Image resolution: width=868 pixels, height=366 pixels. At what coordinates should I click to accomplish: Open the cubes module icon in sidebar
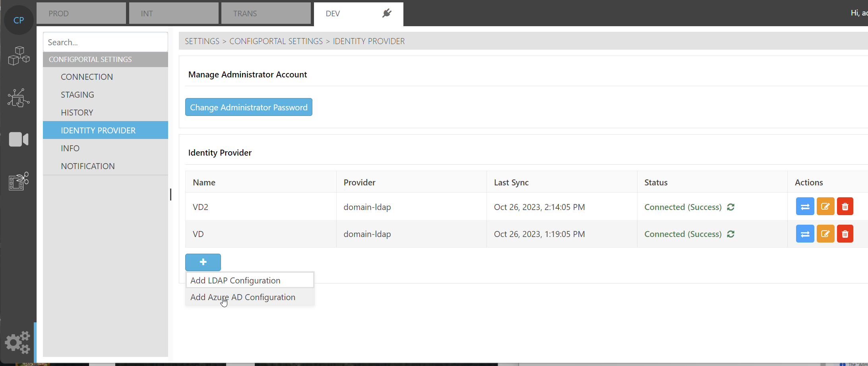(x=19, y=56)
